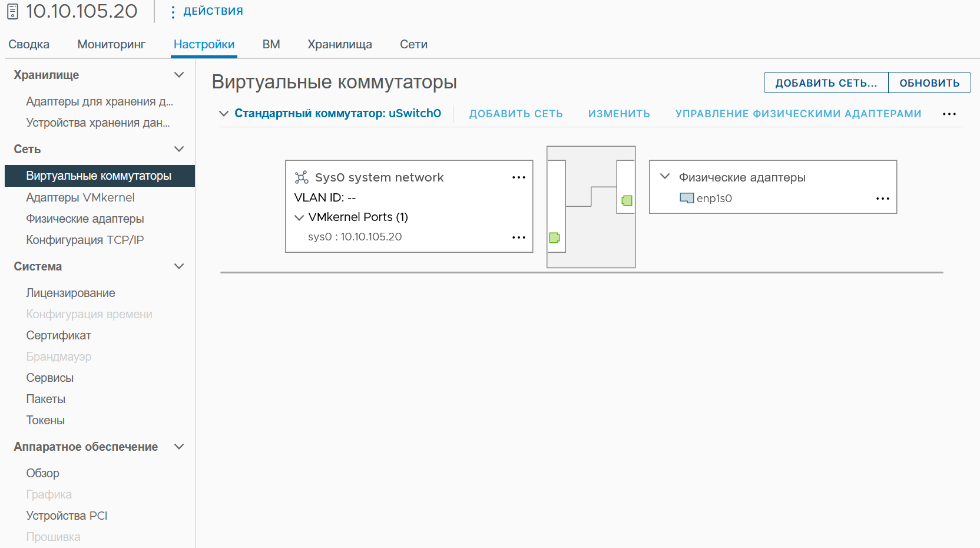980x548 pixels.
Task: Open the ВМ tab
Action: (271, 44)
